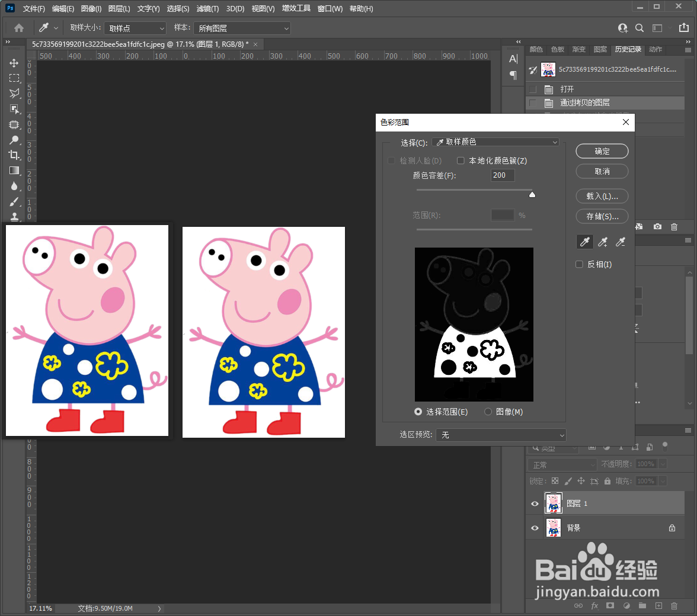Choose the Subtract from Sample eyedropper
This screenshot has width=697, height=616.
click(x=620, y=242)
